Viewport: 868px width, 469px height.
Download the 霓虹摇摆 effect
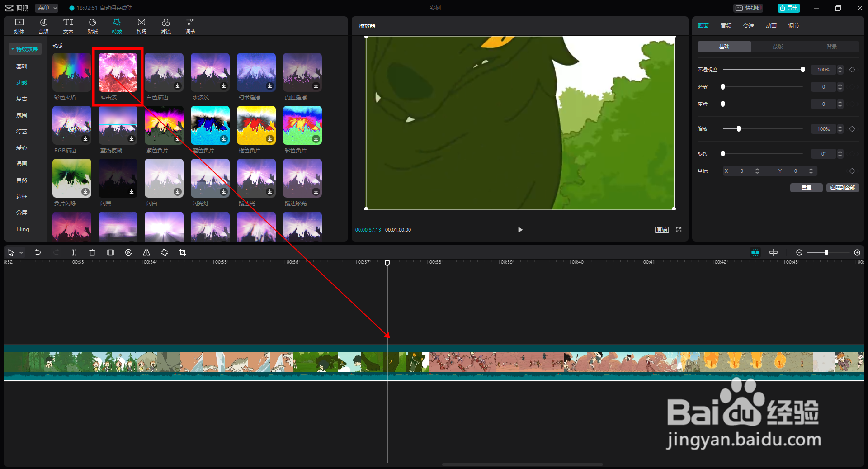(x=316, y=86)
